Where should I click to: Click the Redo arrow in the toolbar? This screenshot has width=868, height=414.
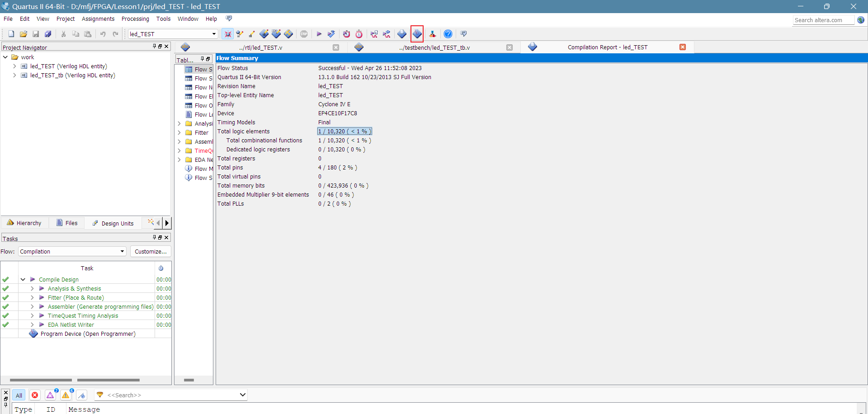coord(115,34)
